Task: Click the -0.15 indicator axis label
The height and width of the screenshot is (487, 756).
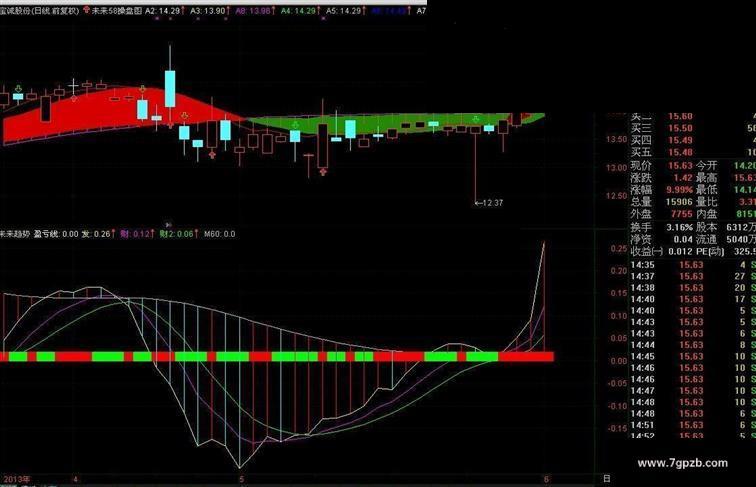Action: click(x=617, y=428)
